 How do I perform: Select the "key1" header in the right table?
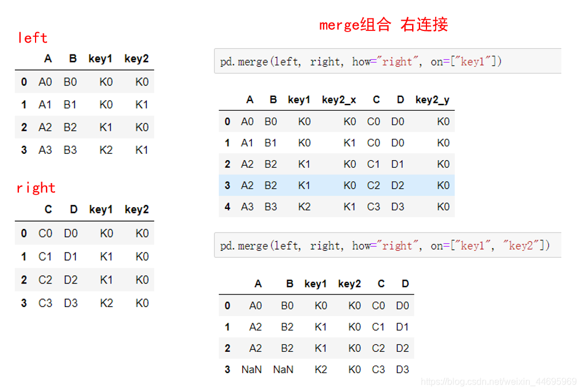pos(100,209)
